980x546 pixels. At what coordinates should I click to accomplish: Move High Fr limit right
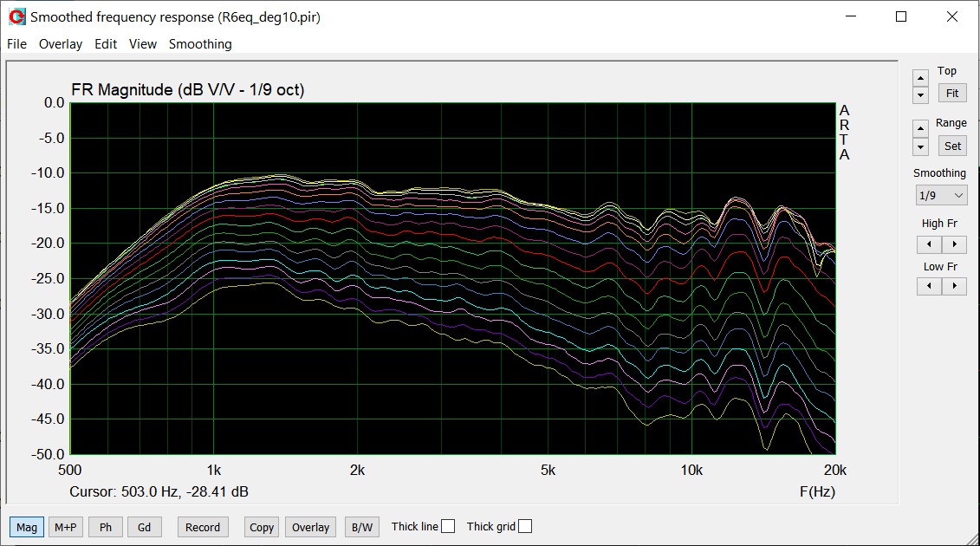tap(954, 244)
